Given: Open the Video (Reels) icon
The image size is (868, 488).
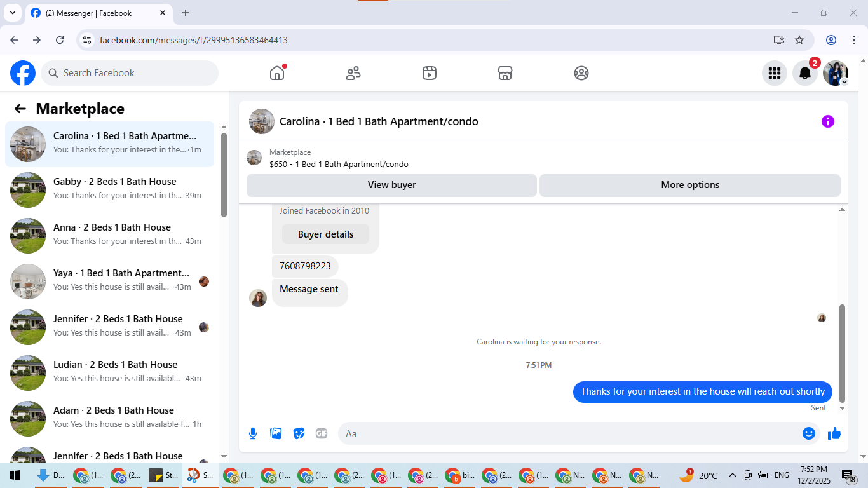Looking at the screenshot, I should tap(430, 73).
